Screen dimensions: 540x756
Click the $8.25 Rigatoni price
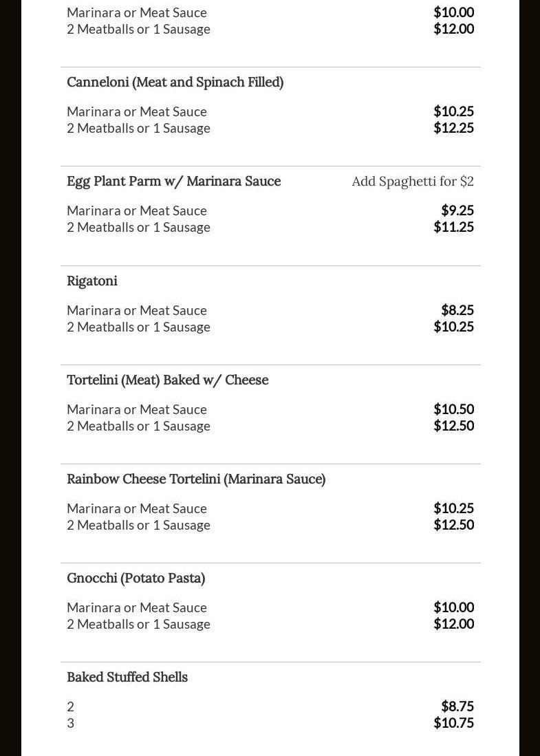tap(457, 310)
